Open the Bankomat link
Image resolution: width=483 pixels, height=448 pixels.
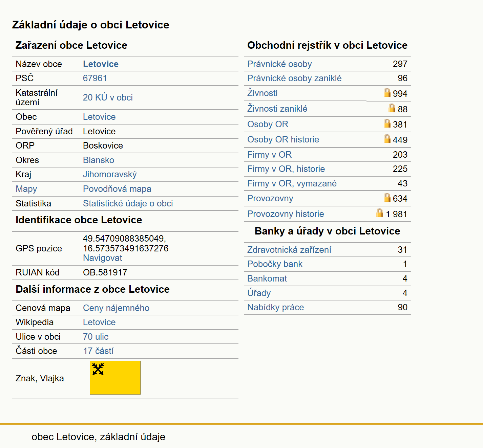(x=267, y=278)
